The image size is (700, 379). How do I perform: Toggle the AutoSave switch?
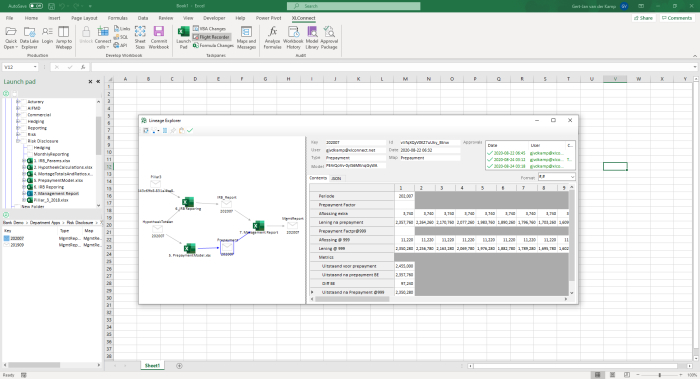pyautogui.click(x=36, y=6)
